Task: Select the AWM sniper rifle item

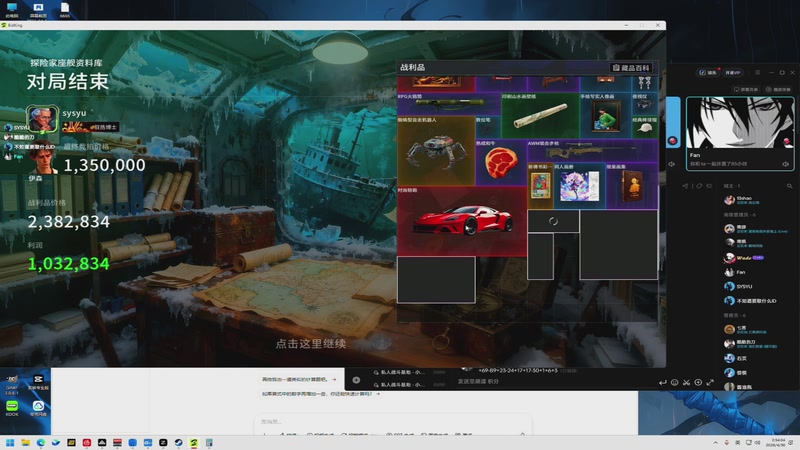Action: 592,151
